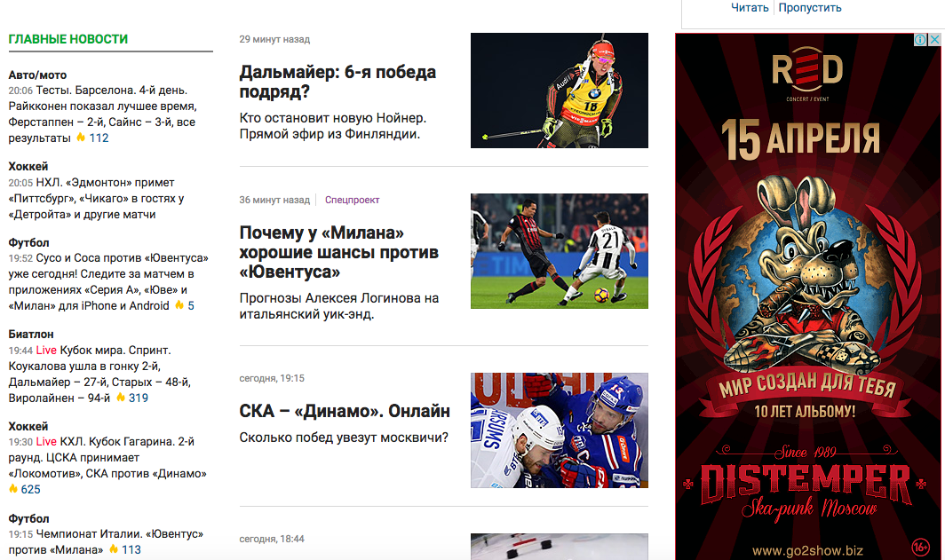945x560 pixels.
Task: Open the Читать link
Action: pos(750,8)
